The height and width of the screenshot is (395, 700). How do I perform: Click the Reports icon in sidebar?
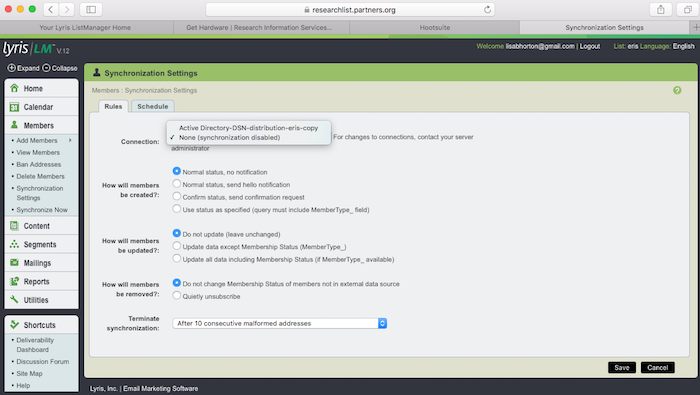point(14,281)
